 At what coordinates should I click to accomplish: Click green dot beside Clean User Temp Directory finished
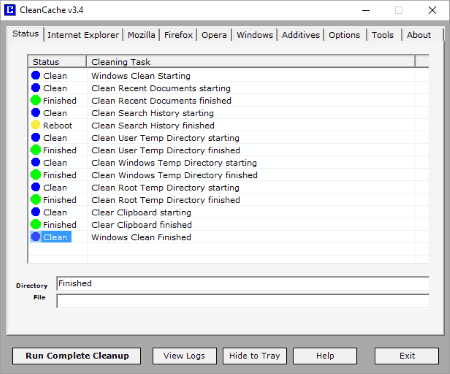tap(36, 150)
